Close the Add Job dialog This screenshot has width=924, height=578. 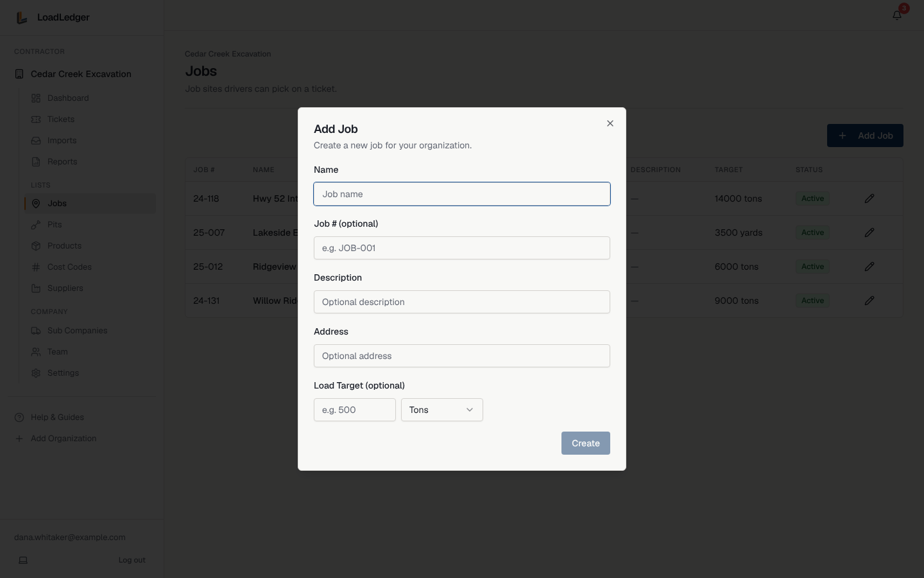coord(610,123)
